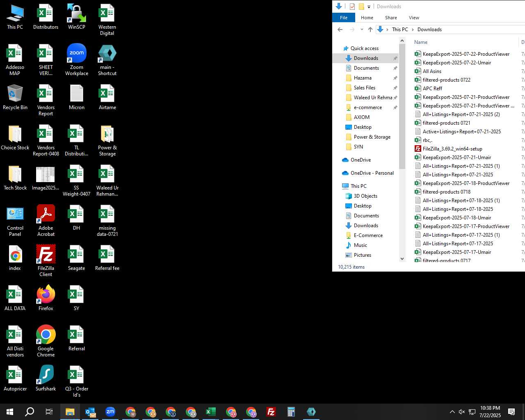The height and width of the screenshot is (420, 525).
Task: Click the navigation pane scroll up arrow
Action: point(402,41)
